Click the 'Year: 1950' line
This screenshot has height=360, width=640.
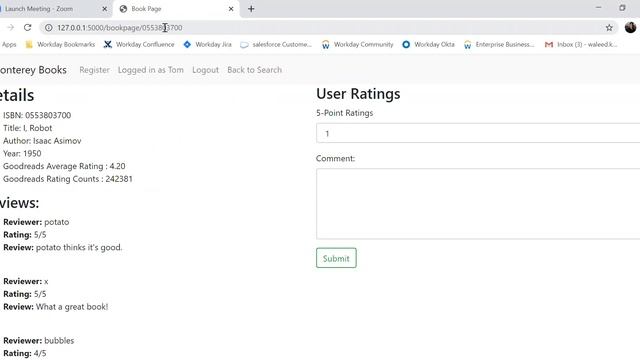pos(22,153)
